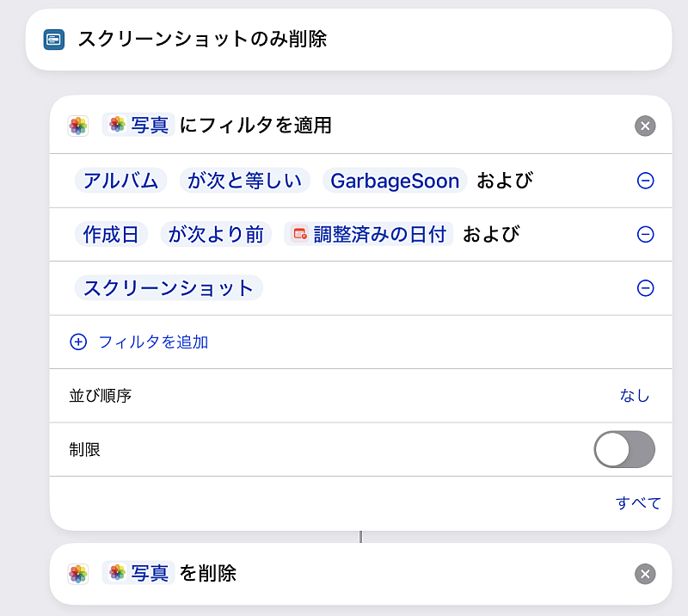
Task: Remove the スクリーンショット filter with minus icon
Action: (x=645, y=288)
